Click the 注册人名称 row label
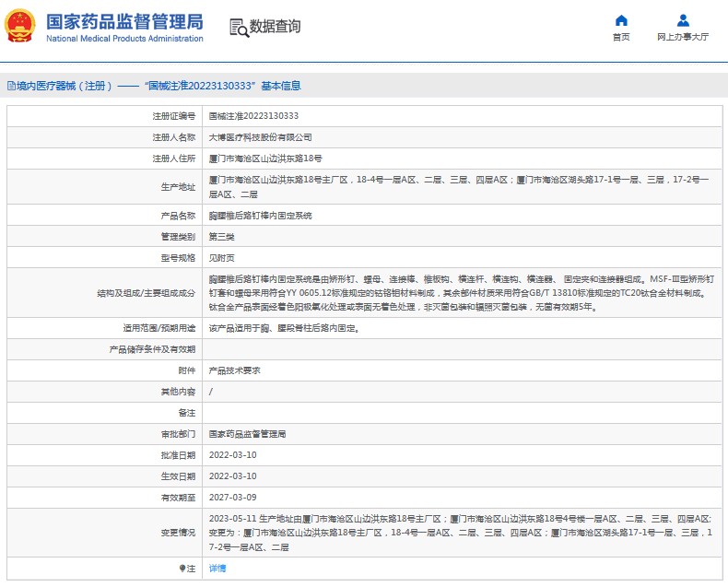 point(173,137)
